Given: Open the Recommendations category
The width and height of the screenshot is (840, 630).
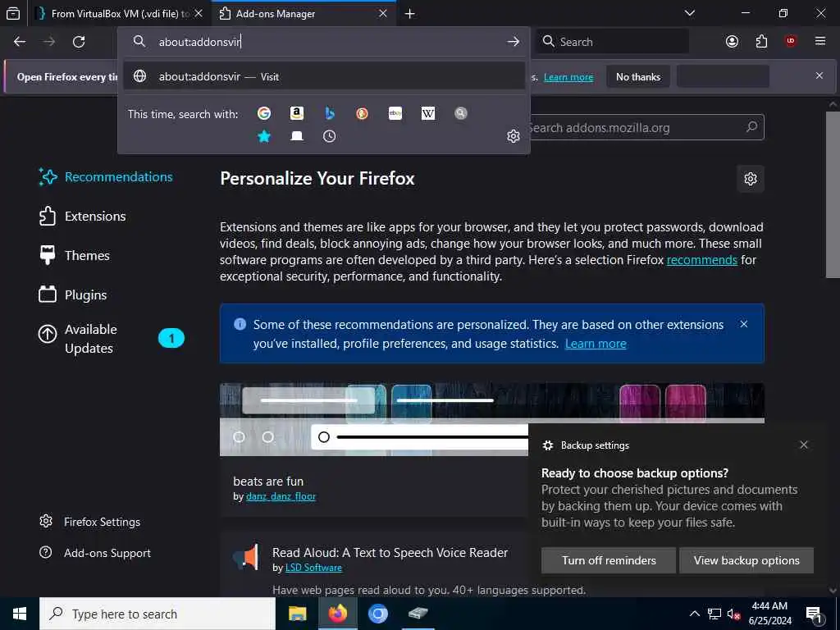Looking at the screenshot, I should pos(106,177).
